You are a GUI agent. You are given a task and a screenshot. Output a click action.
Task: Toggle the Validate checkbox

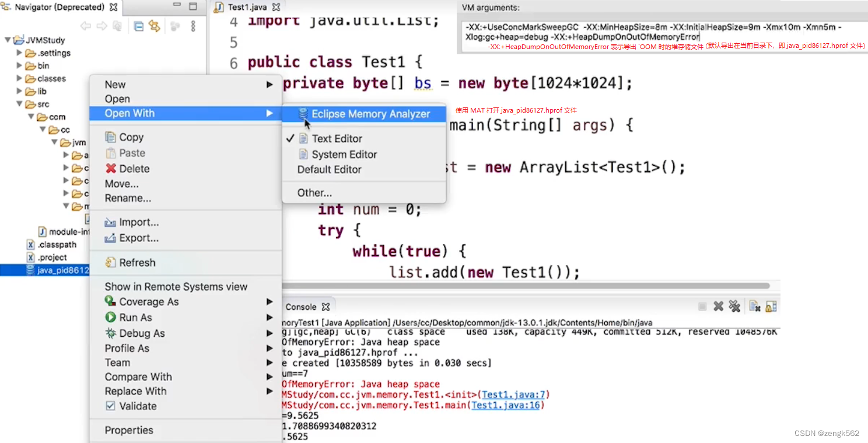tap(110, 406)
